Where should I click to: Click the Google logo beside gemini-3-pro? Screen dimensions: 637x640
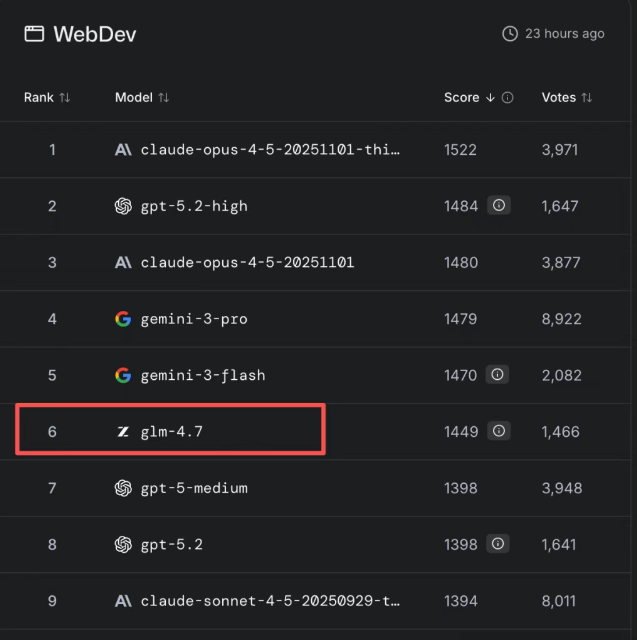(123, 319)
